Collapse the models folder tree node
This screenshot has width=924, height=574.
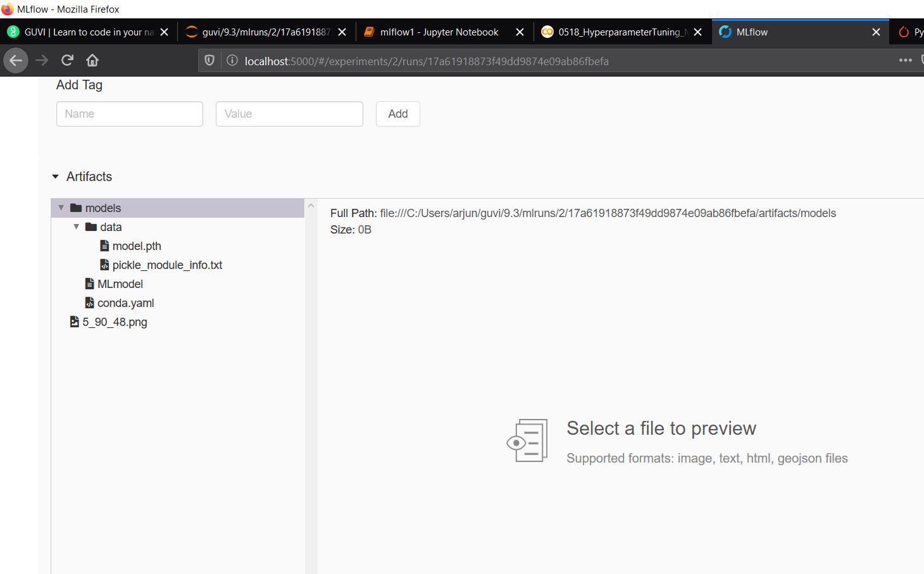[x=61, y=208]
